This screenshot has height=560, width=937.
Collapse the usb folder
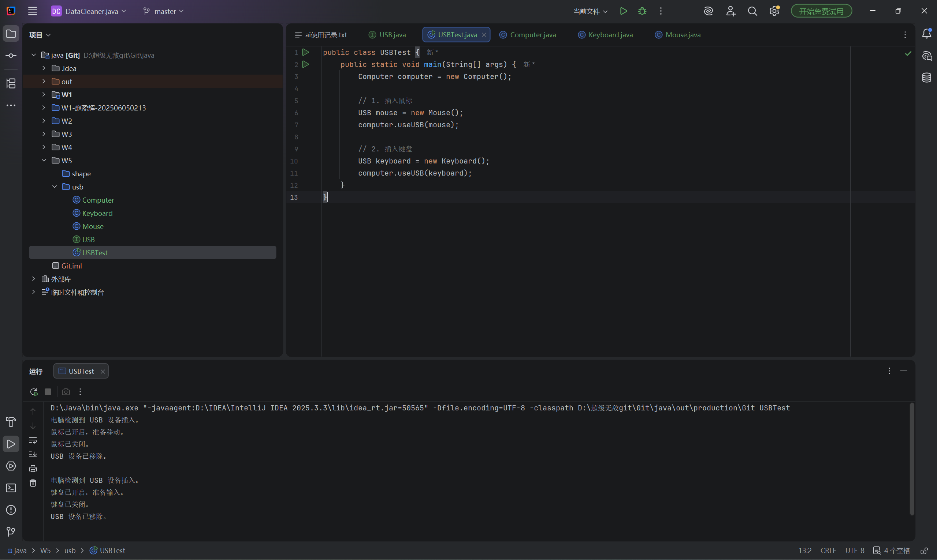coord(55,187)
